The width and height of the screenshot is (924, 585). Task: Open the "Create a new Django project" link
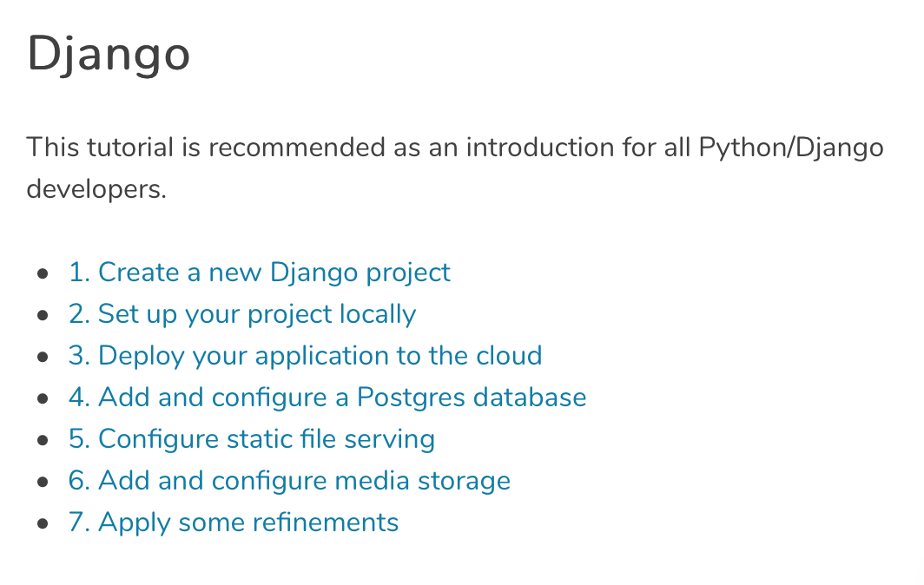[x=259, y=273]
